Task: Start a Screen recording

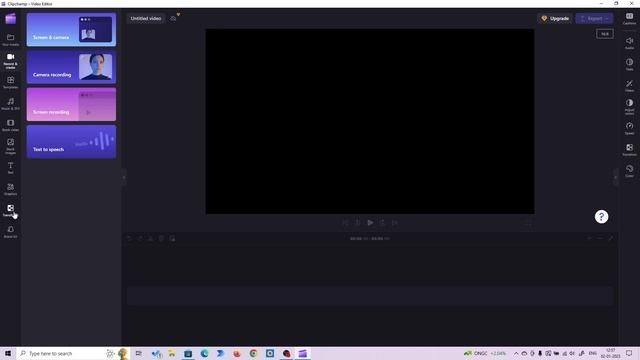Action: tap(71, 104)
